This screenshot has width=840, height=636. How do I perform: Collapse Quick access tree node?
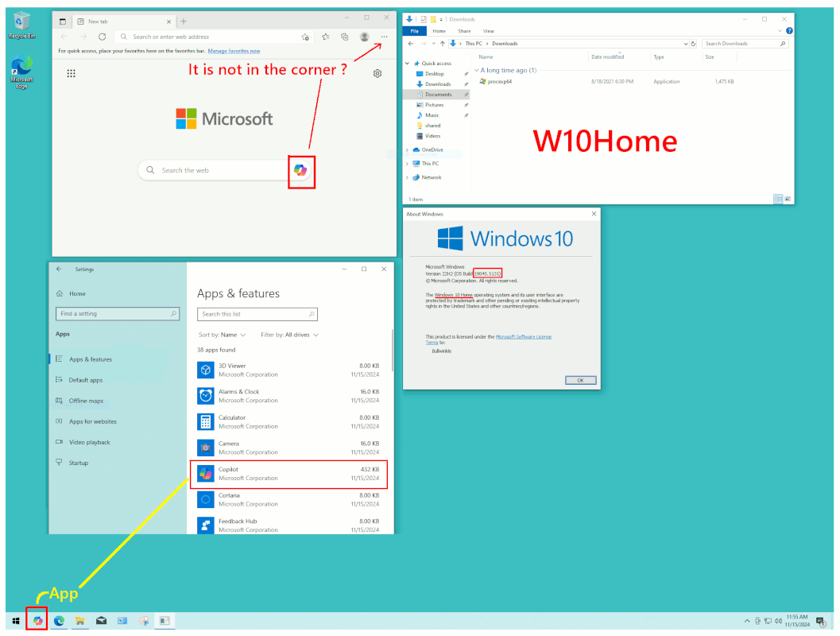tap(407, 64)
